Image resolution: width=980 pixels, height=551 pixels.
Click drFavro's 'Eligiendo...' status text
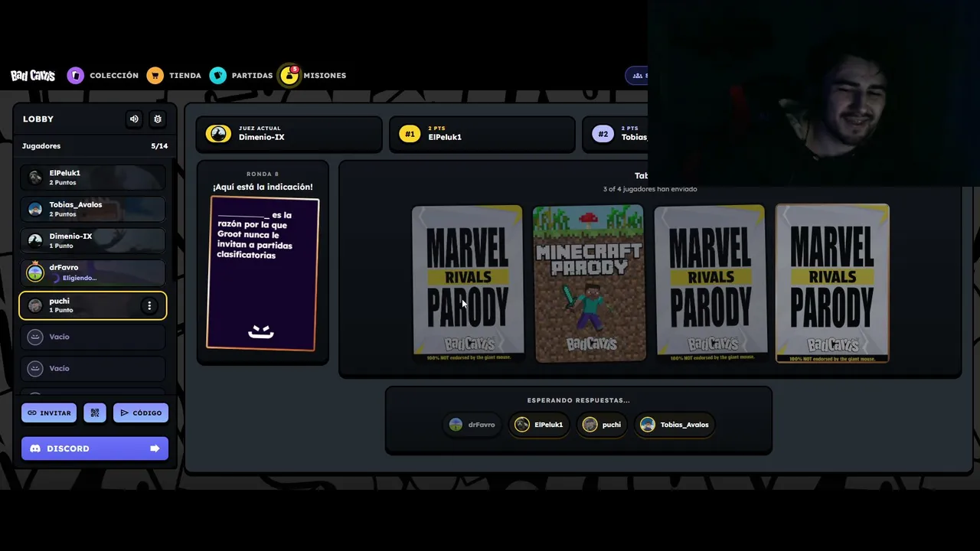pos(80,278)
